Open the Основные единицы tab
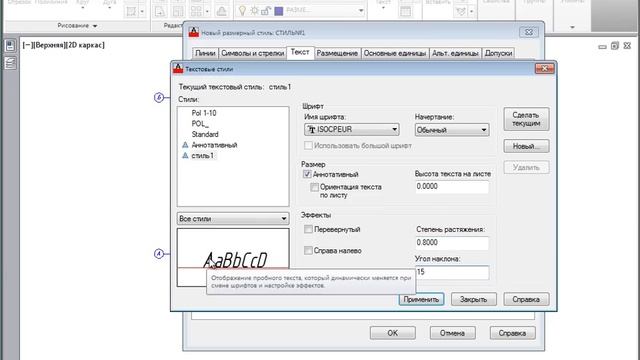The width and height of the screenshot is (640, 360). point(395,53)
